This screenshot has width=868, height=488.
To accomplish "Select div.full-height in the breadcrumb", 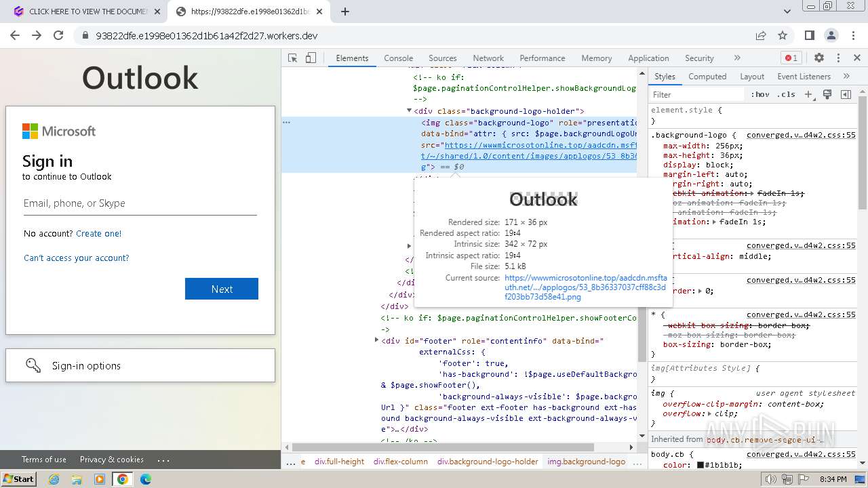I will [340, 462].
